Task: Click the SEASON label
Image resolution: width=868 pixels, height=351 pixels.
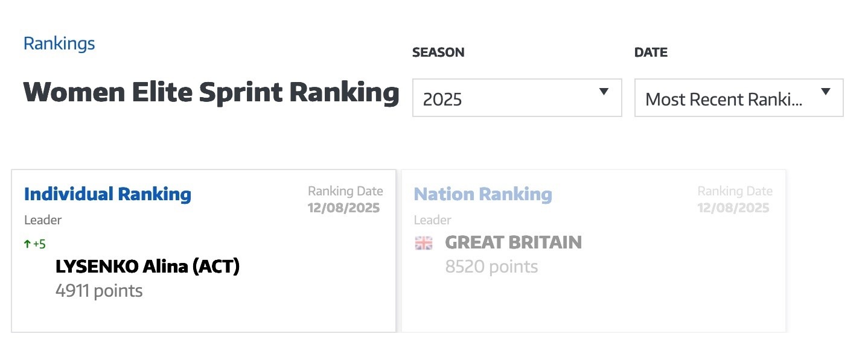Action: (438, 52)
